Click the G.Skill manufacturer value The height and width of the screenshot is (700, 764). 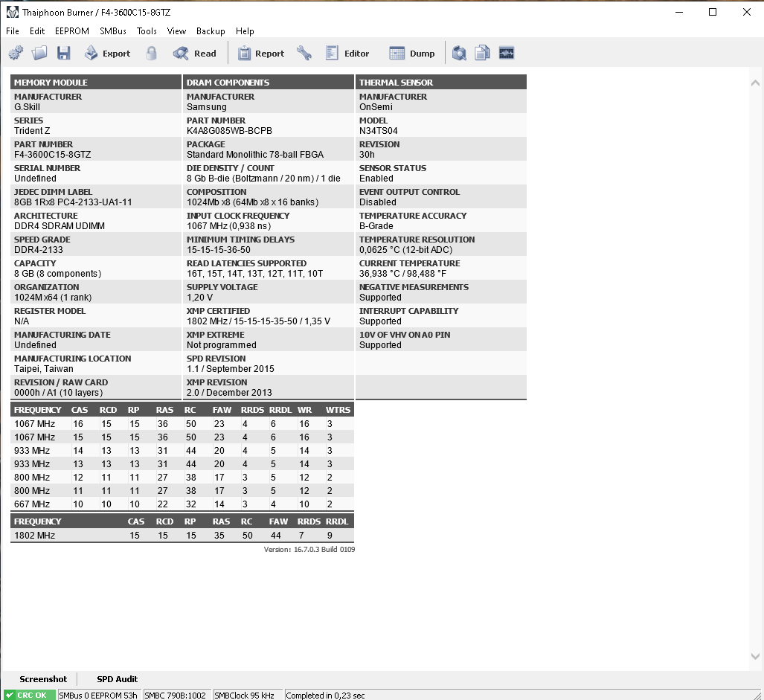27,106
